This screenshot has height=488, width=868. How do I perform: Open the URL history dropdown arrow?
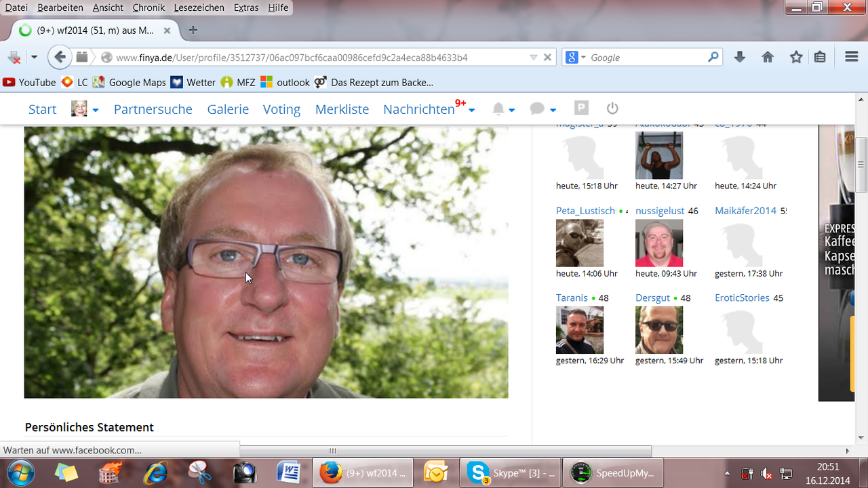(x=533, y=58)
